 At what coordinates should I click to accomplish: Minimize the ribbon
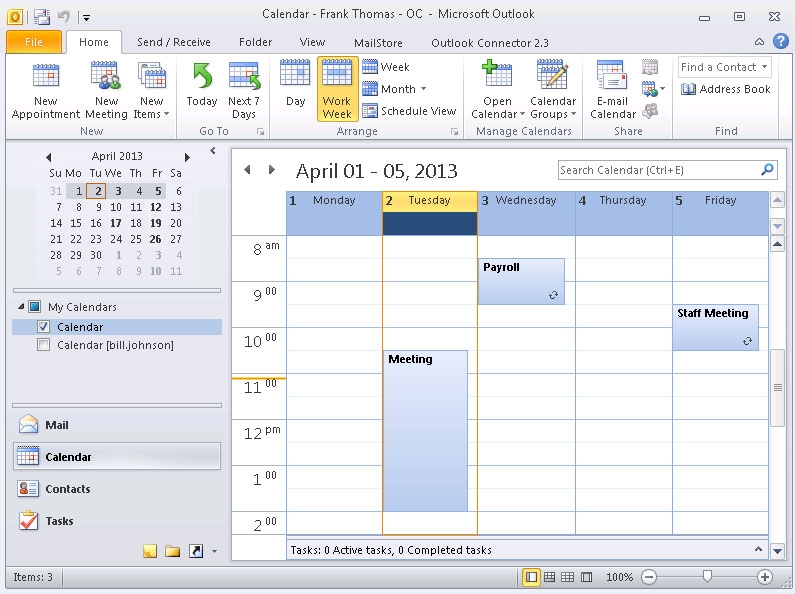click(x=760, y=42)
